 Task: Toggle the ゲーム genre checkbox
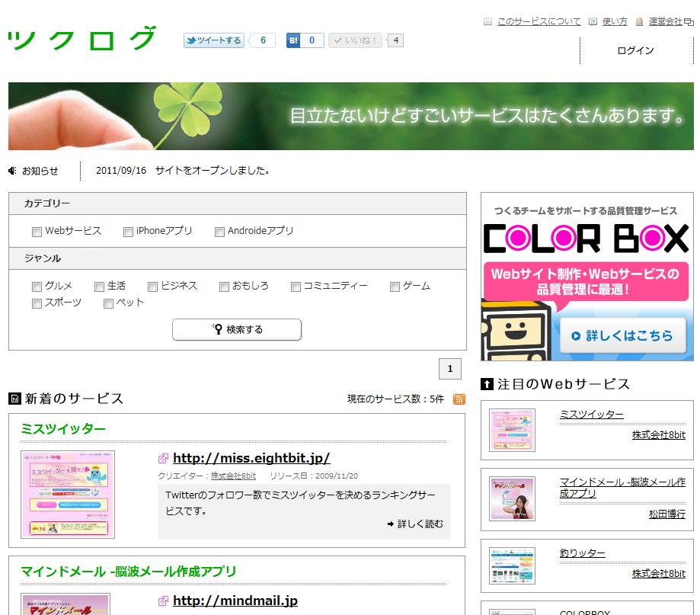pos(395,287)
